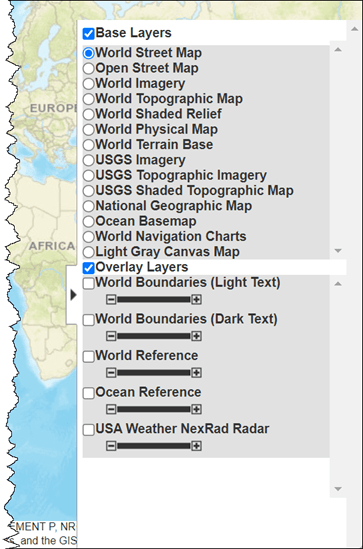The width and height of the screenshot is (363, 549).
Task: Click the Overlay Layers heading text
Action: pos(142,267)
